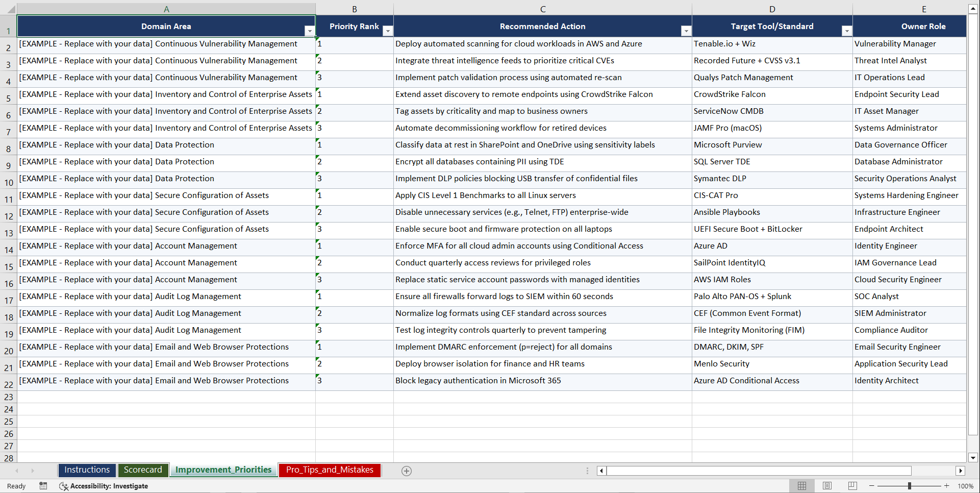The image size is (980, 493).
Task: Open the Target Tool/Standard filter dropdown
Action: 847,31
